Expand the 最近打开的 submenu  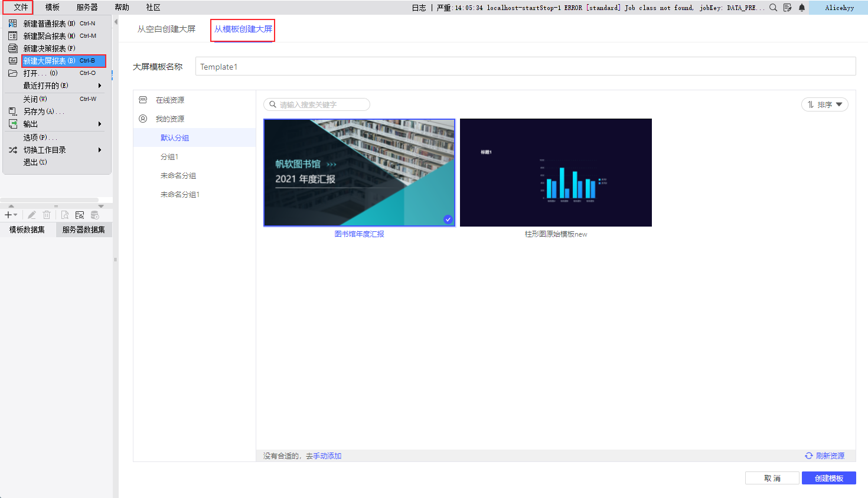(x=57, y=86)
